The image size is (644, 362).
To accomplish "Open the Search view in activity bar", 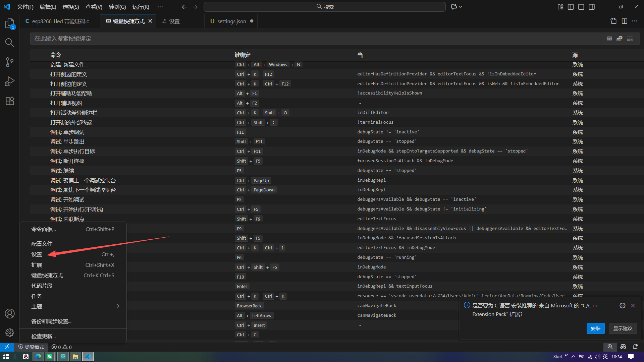I will tap(9, 43).
